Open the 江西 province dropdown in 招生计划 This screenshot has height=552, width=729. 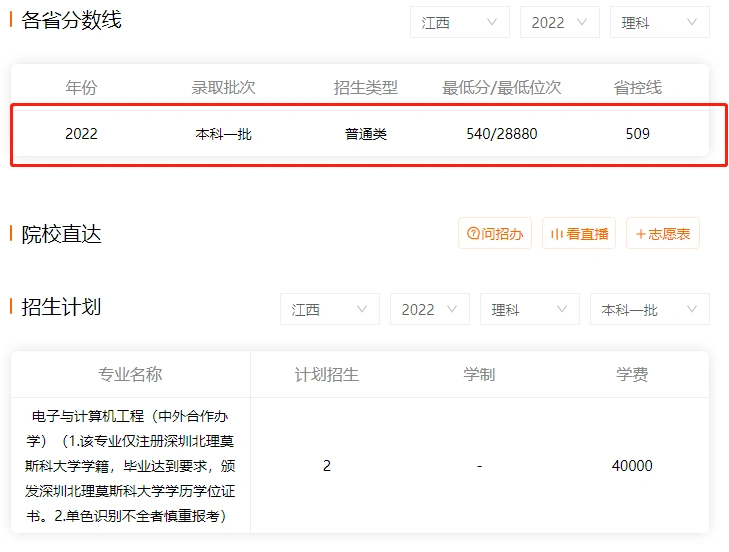coord(330,309)
